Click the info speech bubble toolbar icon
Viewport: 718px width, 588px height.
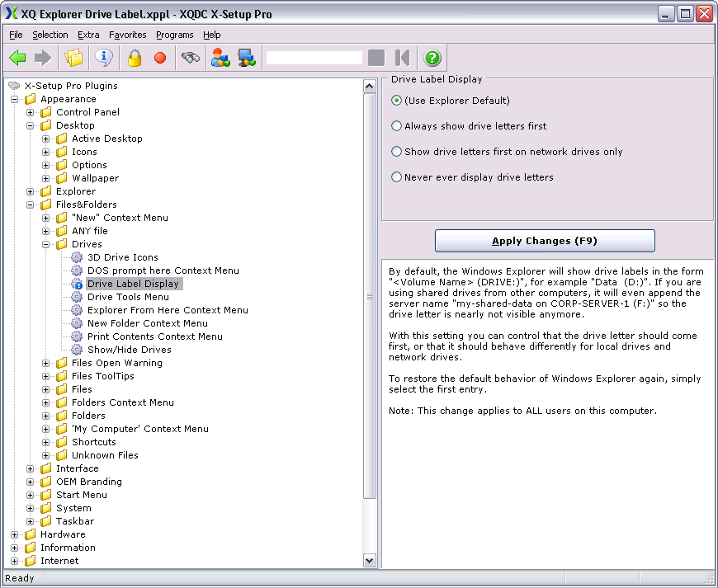[x=104, y=58]
